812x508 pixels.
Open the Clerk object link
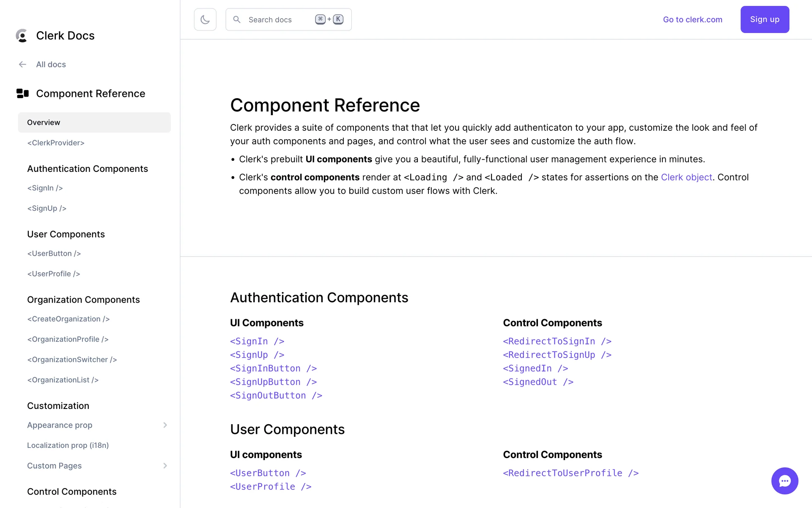coord(686,177)
